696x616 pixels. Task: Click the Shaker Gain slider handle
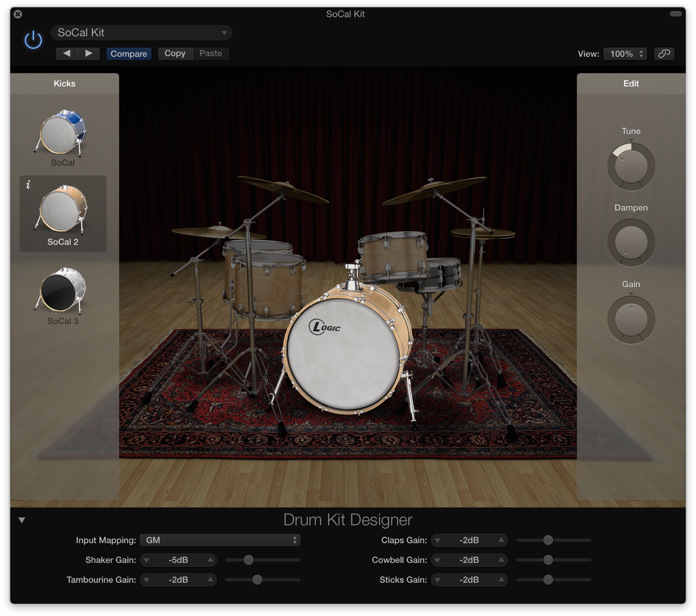point(248,560)
